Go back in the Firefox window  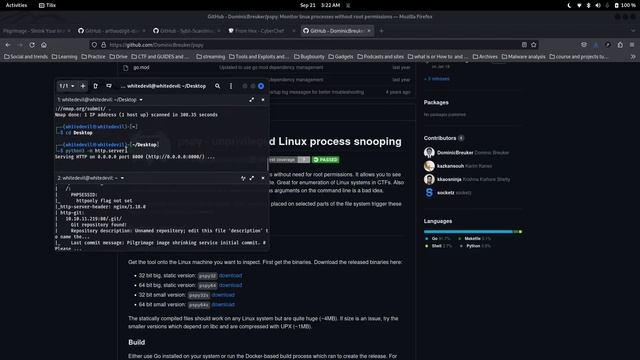[x=8, y=45]
